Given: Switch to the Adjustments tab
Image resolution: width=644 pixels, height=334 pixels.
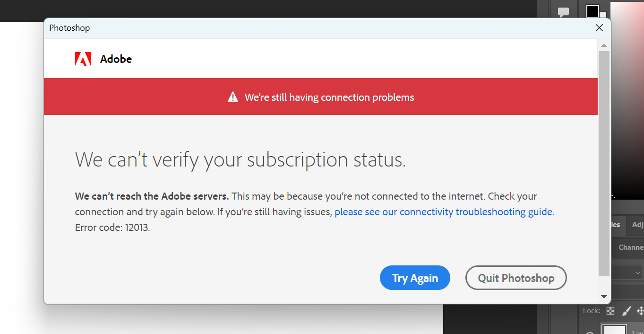Looking at the screenshot, I should (637, 225).
